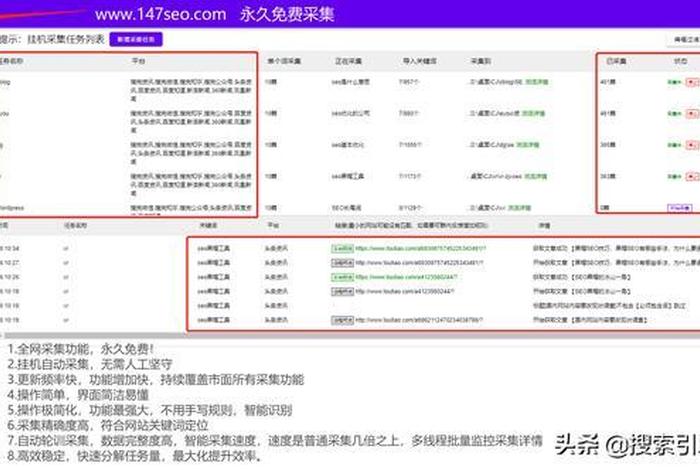Image resolution: width=700 pixels, height=470 pixels.
Task: Click the 正在采集 column header
Action: [348, 61]
